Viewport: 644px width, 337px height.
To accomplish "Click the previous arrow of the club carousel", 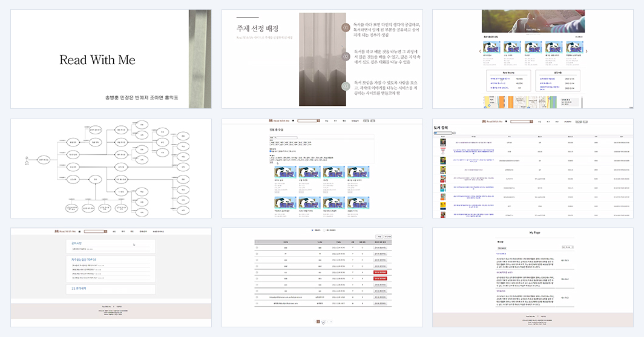I will pyautogui.click(x=480, y=51).
